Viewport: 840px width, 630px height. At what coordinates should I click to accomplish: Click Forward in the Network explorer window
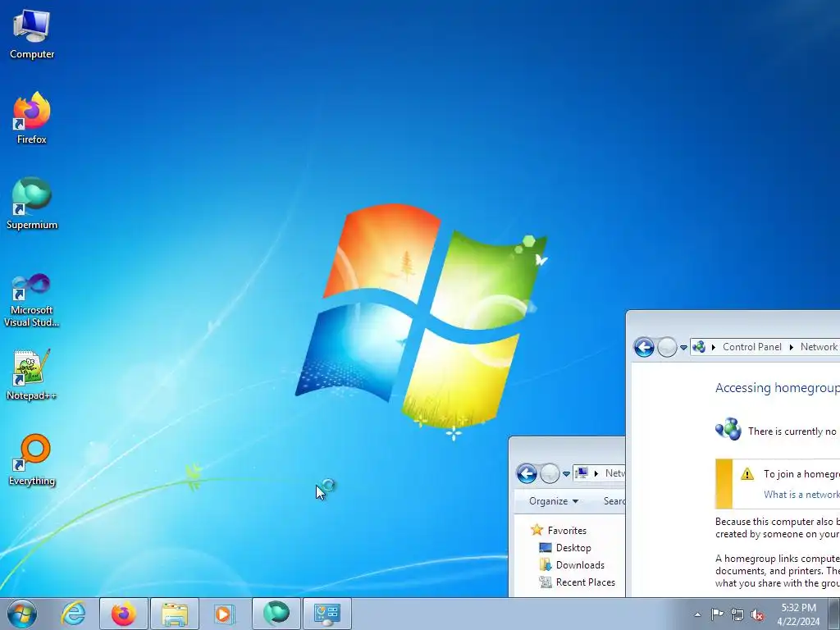click(x=550, y=473)
